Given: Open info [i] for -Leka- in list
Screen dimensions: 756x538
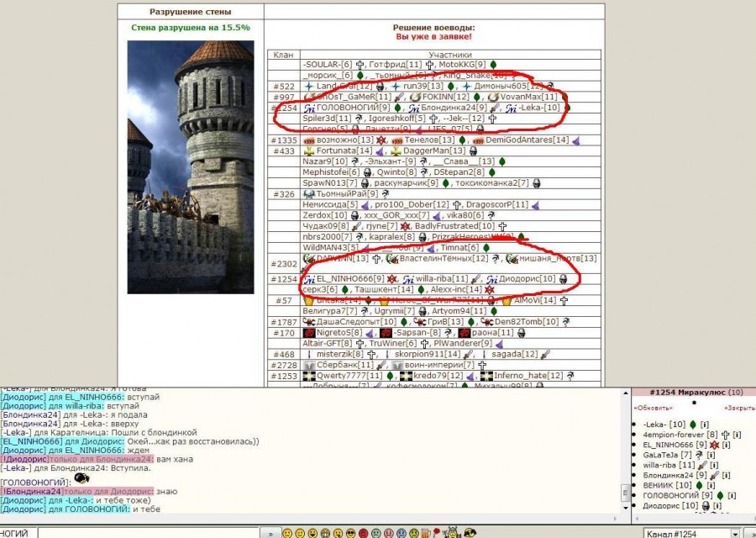Looking at the screenshot, I should (705, 425).
